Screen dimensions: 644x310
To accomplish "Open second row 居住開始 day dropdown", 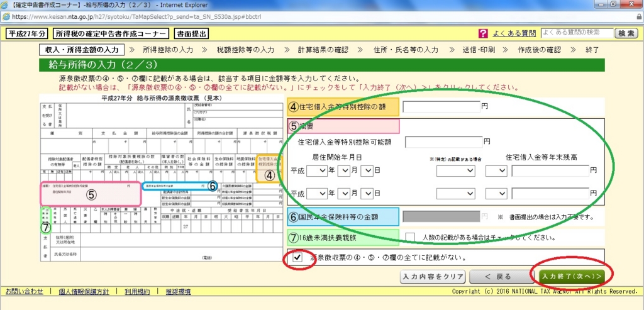I will (367, 192).
